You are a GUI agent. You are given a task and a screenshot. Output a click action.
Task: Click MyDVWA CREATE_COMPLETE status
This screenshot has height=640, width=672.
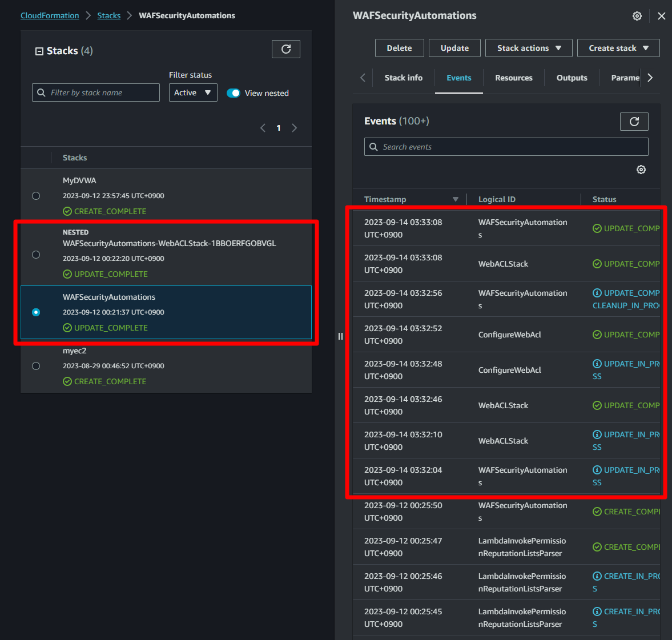104,211
